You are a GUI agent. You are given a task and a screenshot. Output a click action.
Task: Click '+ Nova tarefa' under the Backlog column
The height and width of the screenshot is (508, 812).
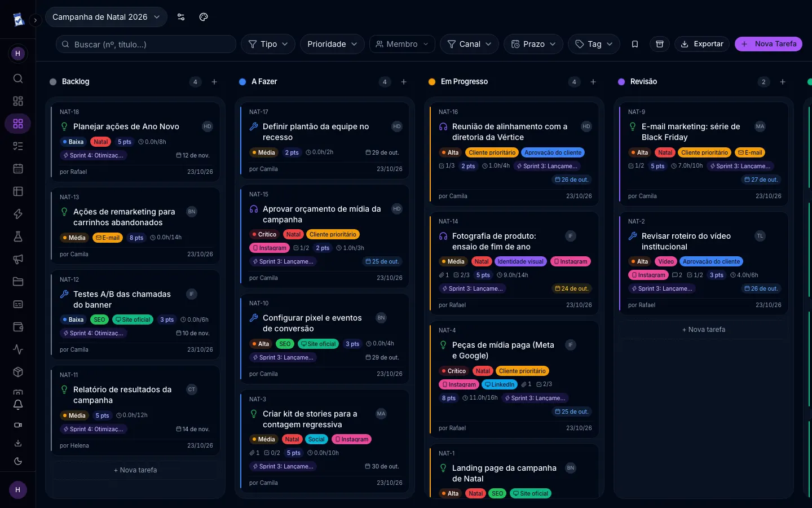[135, 470]
